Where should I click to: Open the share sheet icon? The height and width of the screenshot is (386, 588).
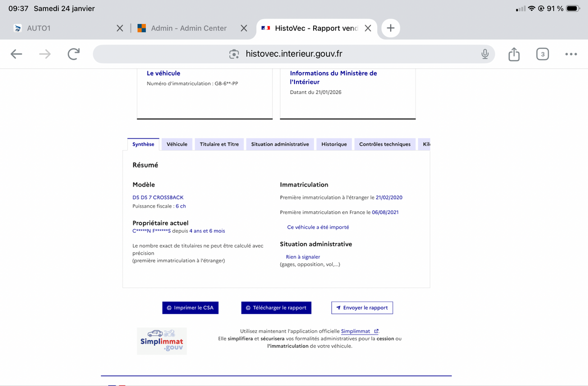514,54
